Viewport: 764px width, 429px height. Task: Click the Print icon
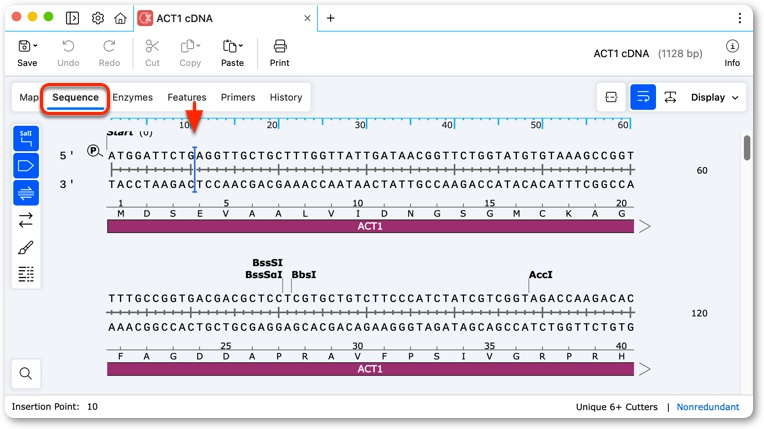[280, 46]
